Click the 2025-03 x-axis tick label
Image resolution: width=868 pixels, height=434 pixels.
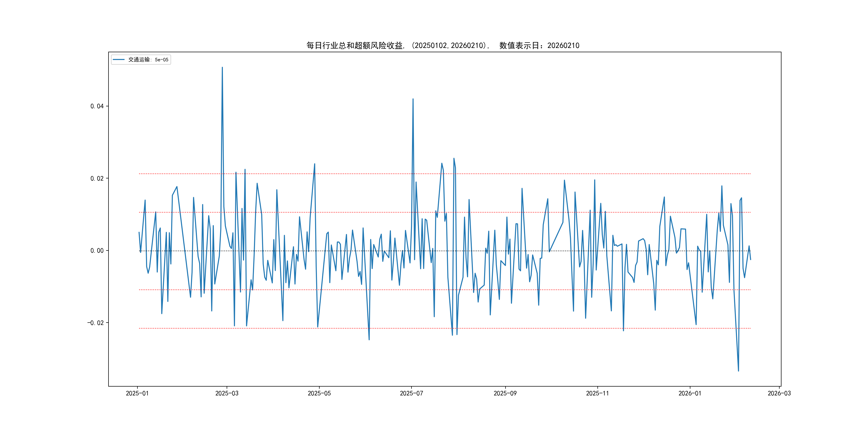point(227,393)
